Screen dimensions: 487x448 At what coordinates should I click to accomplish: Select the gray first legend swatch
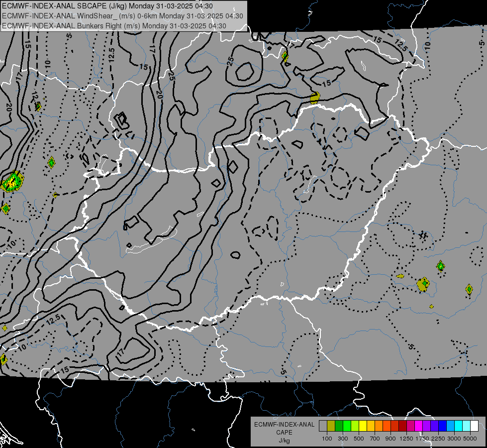(323, 426)
